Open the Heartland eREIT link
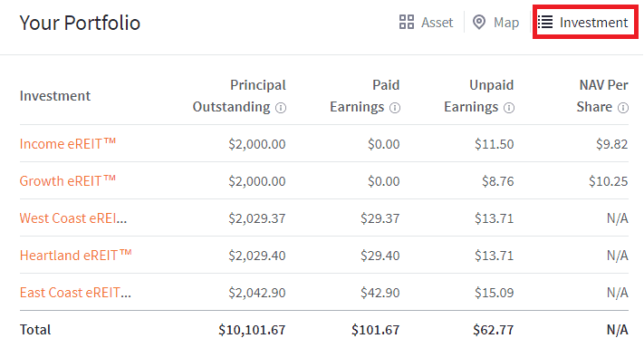Image resolution: width=644 pixels, height=348 pixels. click(x=75, y=256)
